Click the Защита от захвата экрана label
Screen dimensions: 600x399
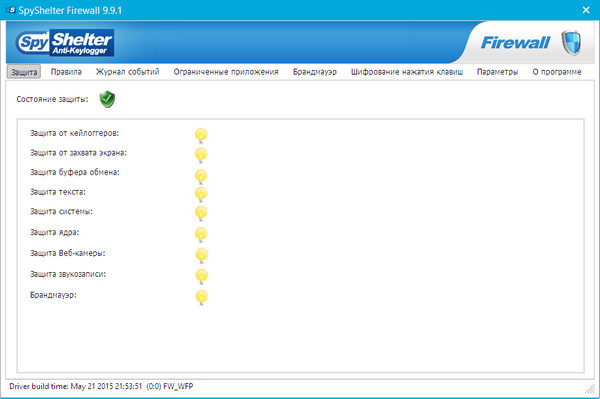pyautogui.click(x=78, y=153)
